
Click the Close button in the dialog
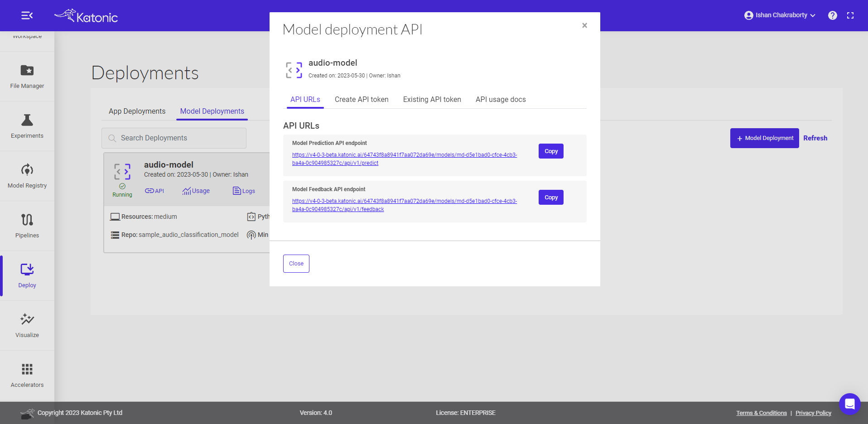click(296, 264)
